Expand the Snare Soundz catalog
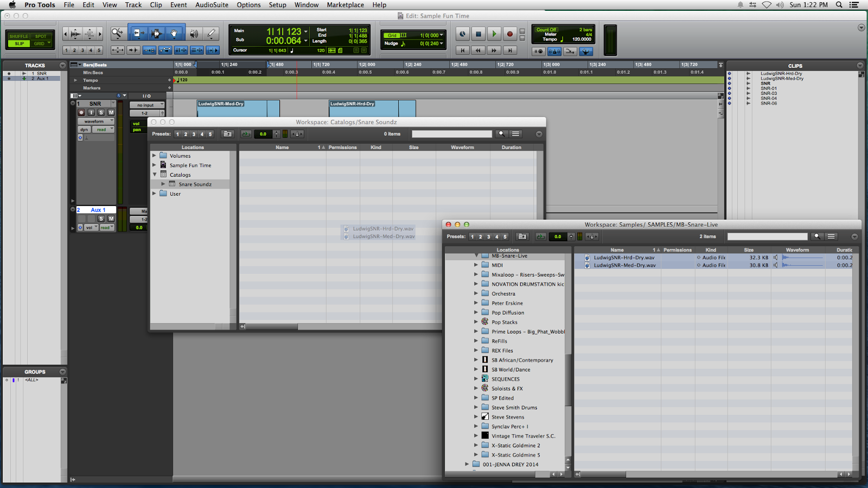 click(x=163, y=184)
